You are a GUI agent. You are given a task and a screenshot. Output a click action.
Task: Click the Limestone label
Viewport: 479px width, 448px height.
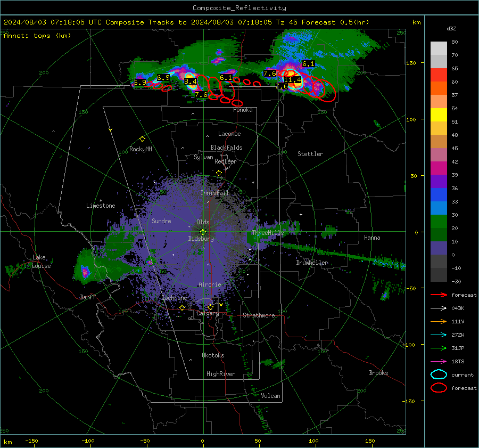101,206
